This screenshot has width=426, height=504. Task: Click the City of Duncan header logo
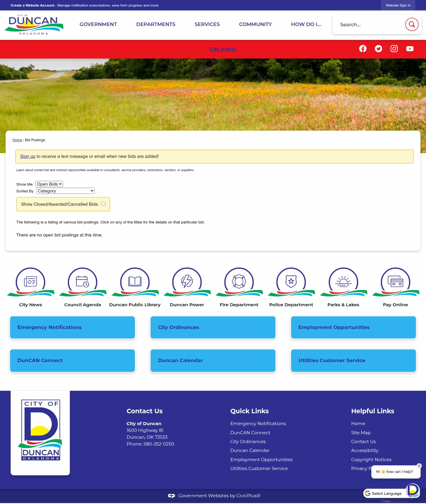pos(34,25)
